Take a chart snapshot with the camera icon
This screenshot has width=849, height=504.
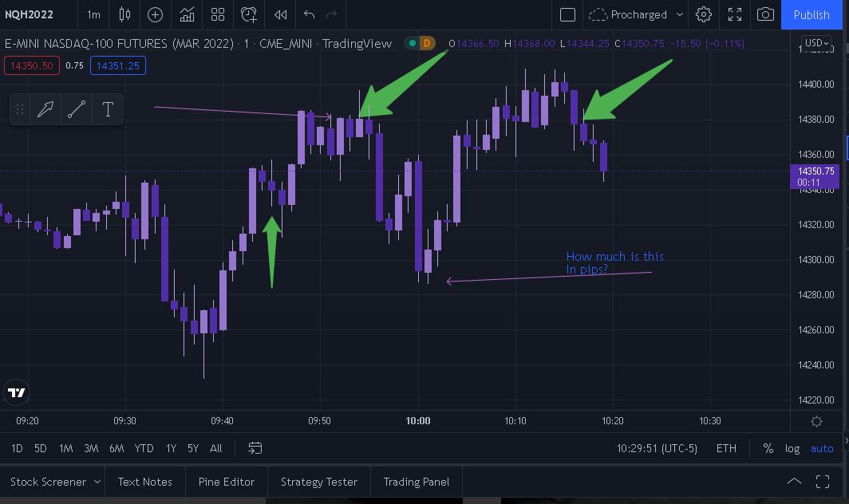[765, 14]
